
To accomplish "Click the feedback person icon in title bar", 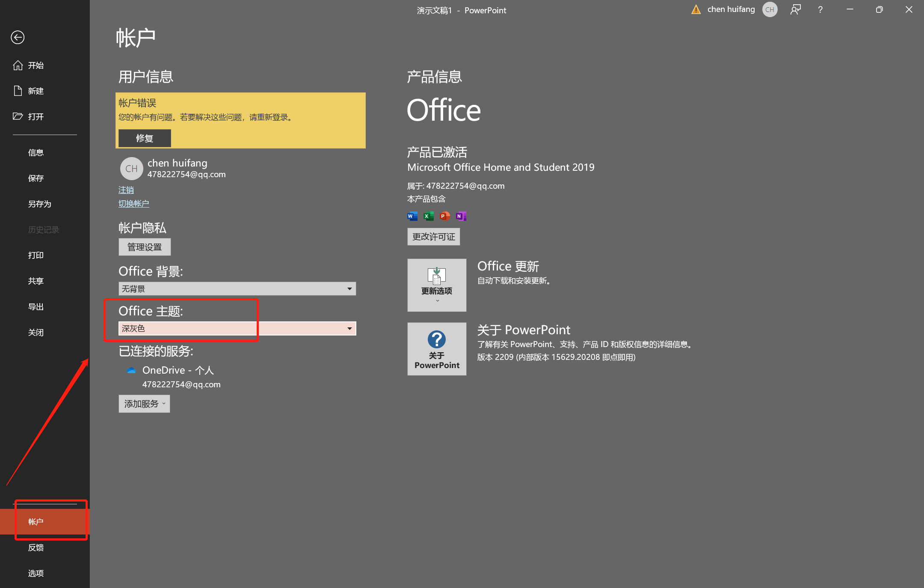I will click(795, 9).
